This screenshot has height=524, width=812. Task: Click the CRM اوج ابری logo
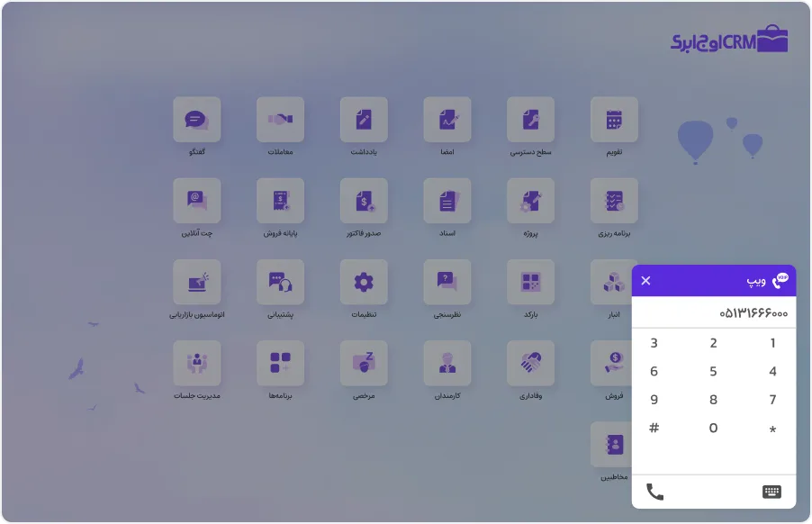click(729, 41)
